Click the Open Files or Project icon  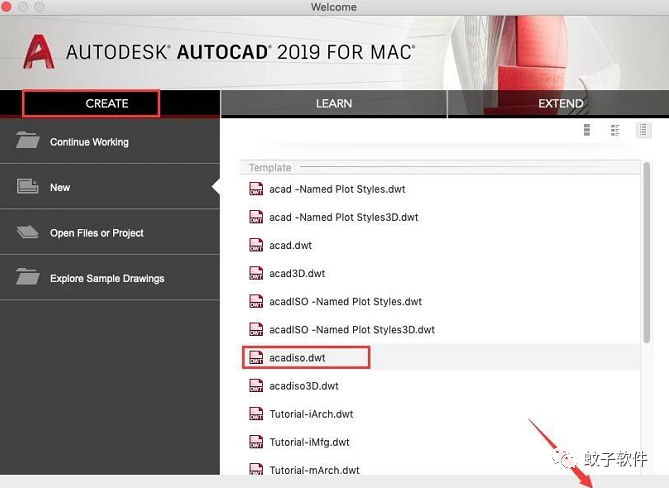click(28, 232)
